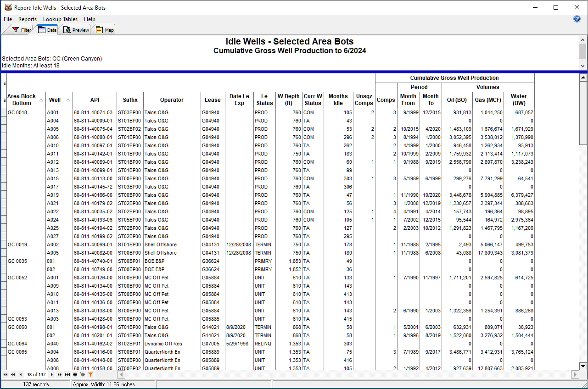Click the Shell Offshore operator cell for well A002
The height and width of the screenshot is (389, 588).
[172, 245]
